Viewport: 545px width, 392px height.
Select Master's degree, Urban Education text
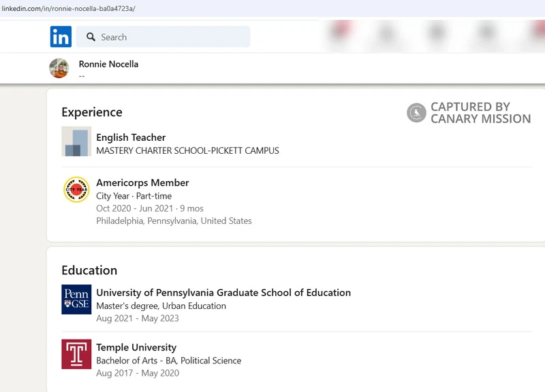click(x=161, y=306)
